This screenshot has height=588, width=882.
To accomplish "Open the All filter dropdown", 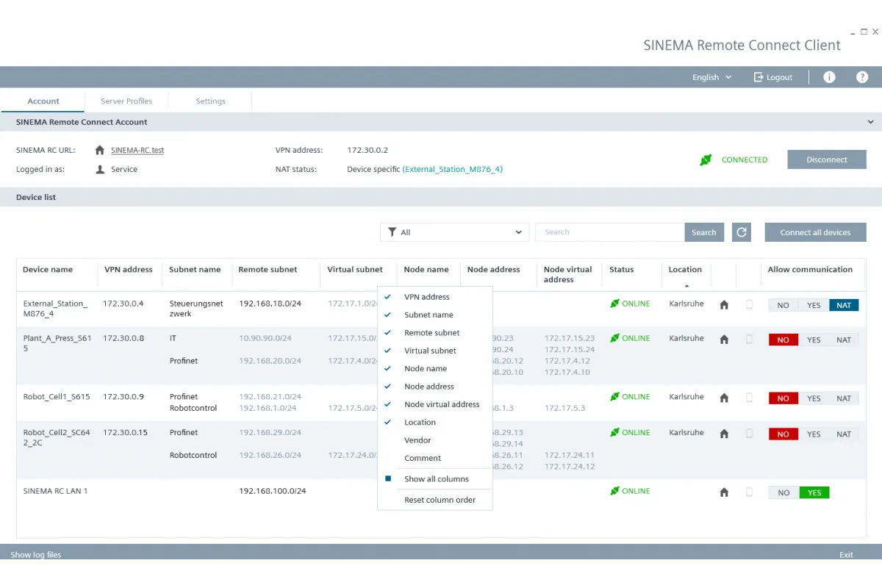I will coord(454,232).
